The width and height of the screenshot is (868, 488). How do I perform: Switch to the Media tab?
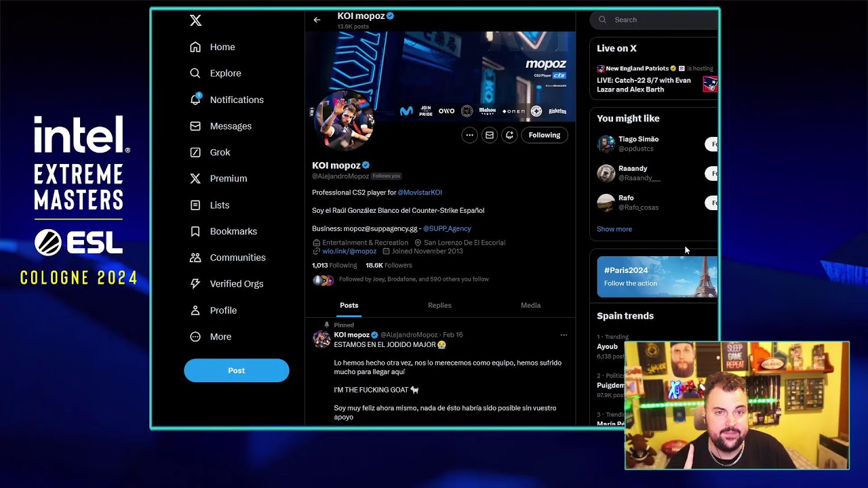tap(530, 305)
